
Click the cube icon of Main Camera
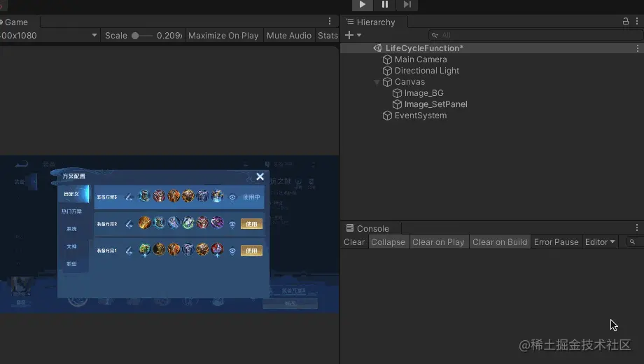tap(387, 59)
